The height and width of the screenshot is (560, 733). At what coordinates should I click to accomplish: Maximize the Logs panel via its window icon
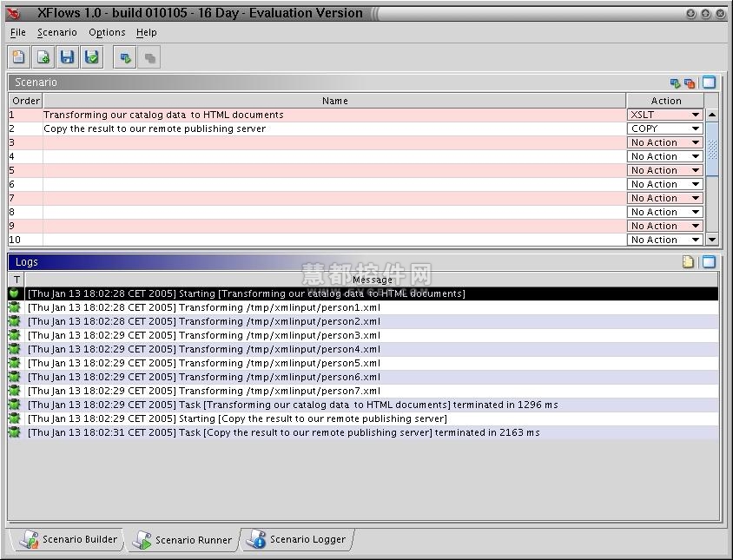click(709, 262)
